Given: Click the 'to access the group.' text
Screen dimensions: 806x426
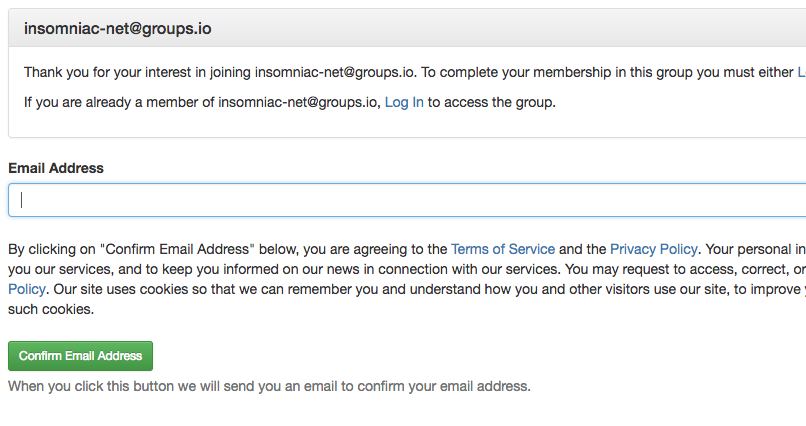Looking at the screenshot, I should coord(491,102).
